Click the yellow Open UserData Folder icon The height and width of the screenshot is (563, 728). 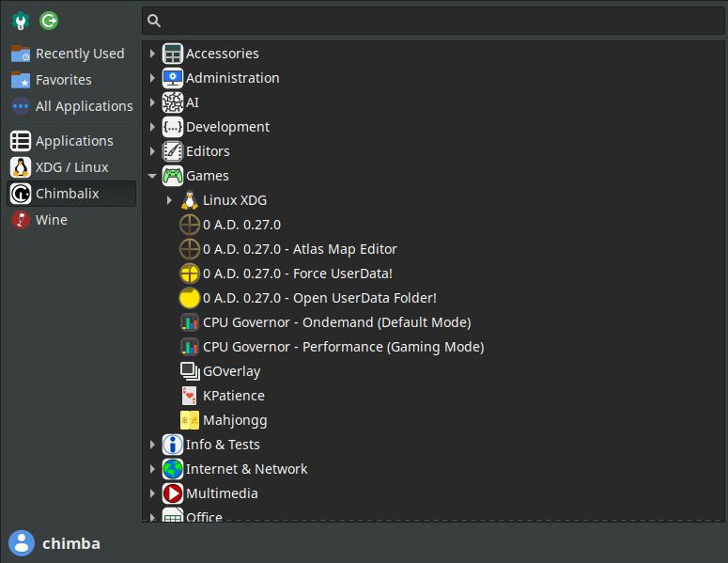click(x=190, y=298)
